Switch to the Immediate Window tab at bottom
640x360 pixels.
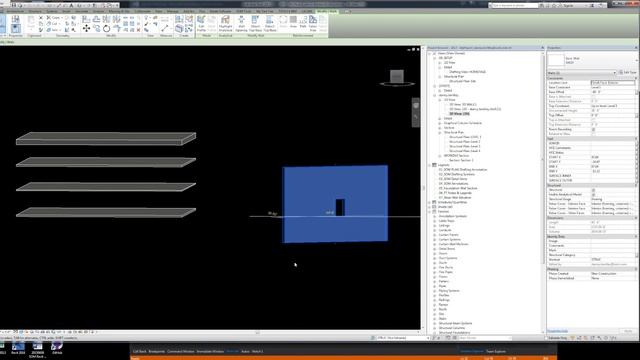point(210,351)
